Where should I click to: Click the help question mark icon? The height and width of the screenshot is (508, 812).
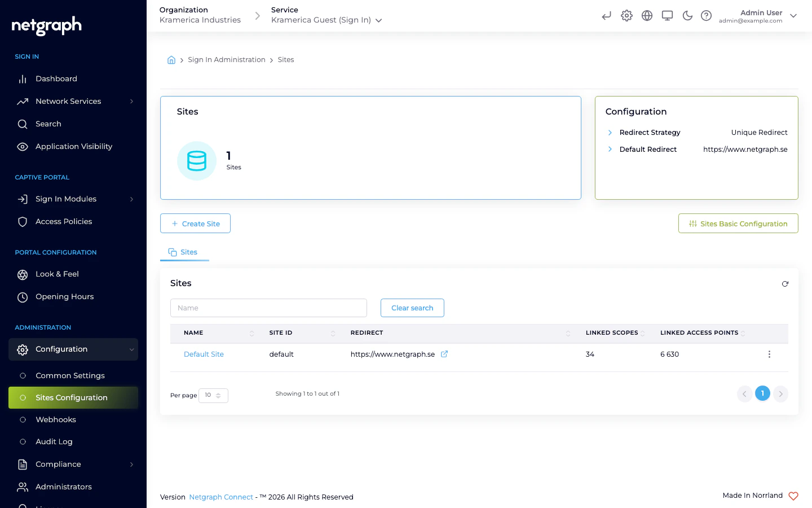tap(706, 16)
